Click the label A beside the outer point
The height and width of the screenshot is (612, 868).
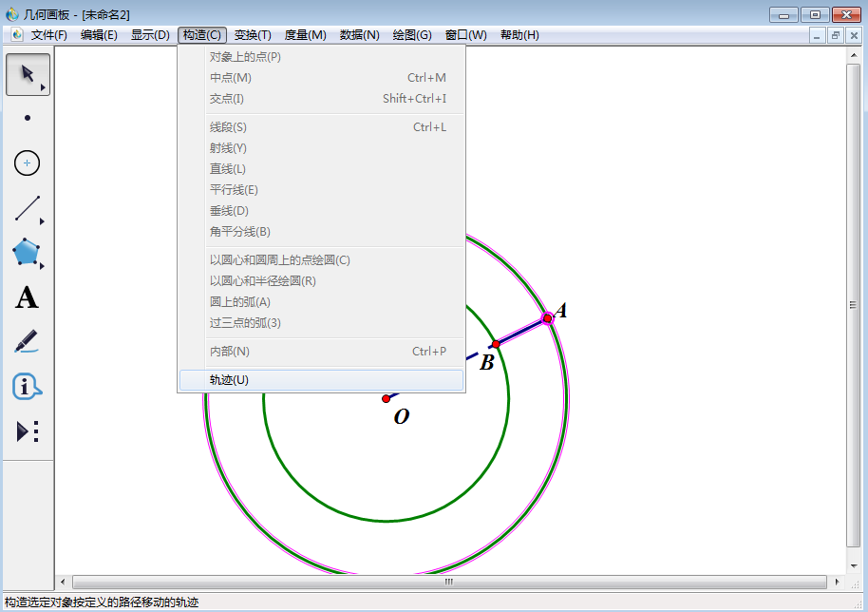tap(561, 310)
